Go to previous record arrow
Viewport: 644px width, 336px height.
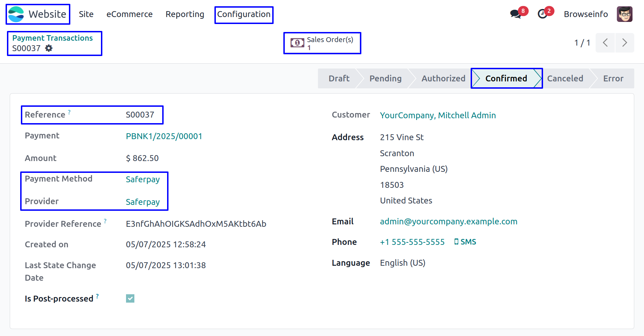605,43
